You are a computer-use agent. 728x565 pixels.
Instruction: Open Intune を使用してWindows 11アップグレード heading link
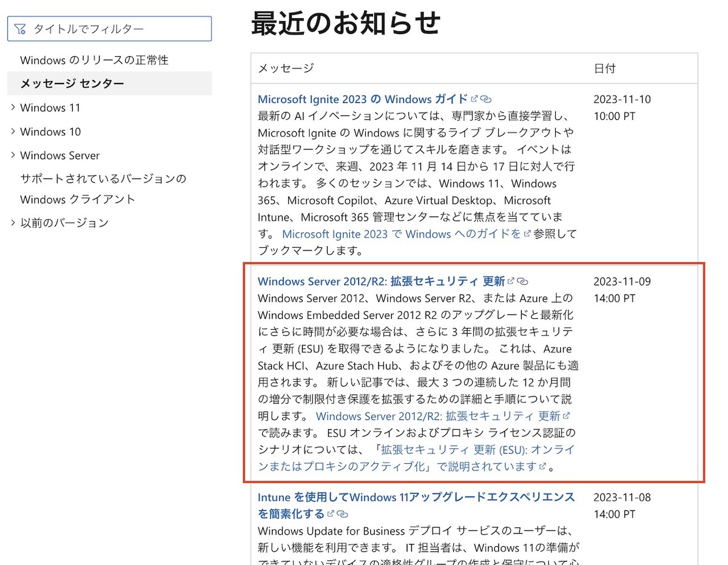click(x=416, y=505)
